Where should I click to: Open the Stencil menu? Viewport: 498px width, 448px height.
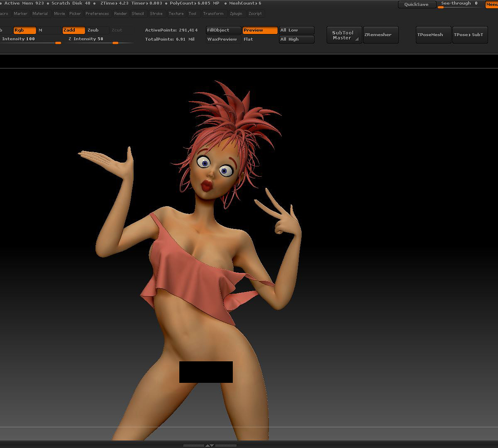[x=138, y=14]
